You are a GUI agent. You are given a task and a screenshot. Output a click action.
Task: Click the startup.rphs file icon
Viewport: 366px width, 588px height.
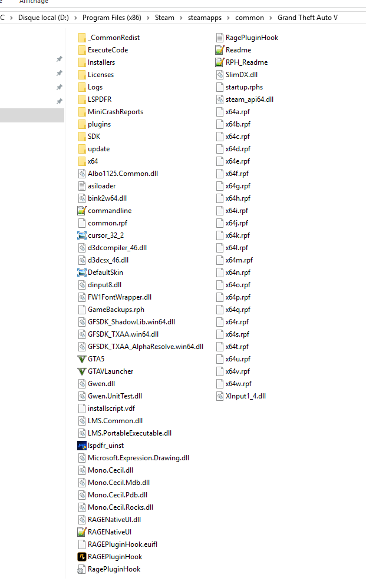pos(220,87)
